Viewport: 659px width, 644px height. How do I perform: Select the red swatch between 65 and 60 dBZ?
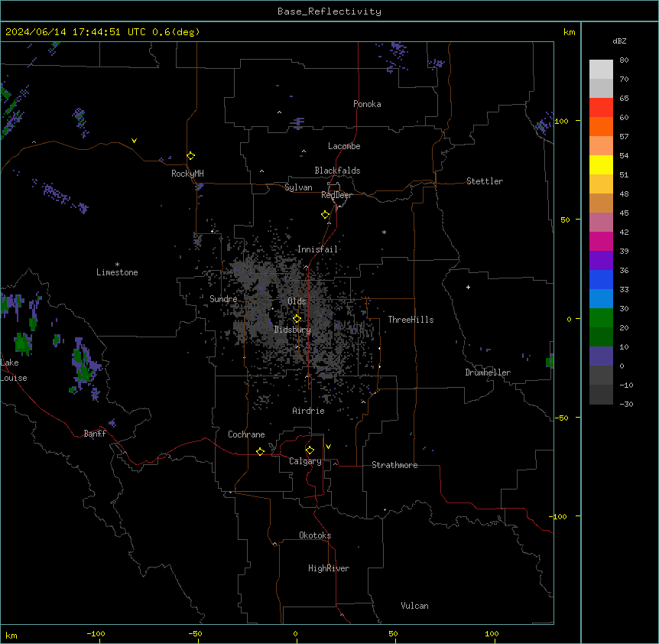[x=601, y=107]
